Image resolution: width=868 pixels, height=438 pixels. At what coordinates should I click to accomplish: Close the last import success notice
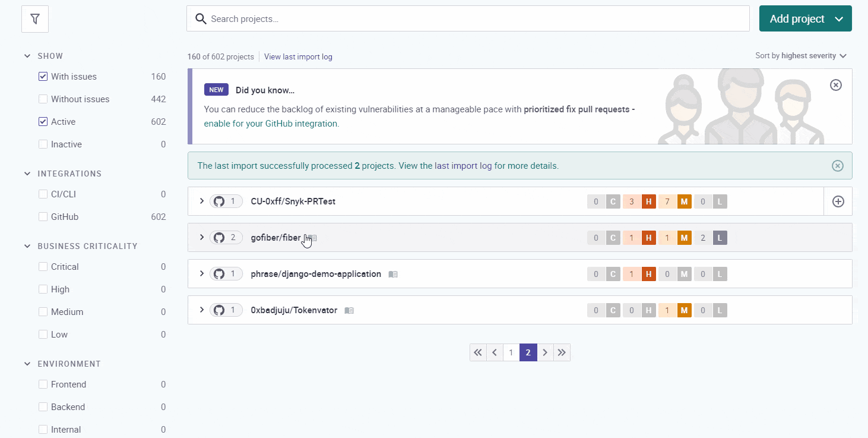click(x=837, y=166)
